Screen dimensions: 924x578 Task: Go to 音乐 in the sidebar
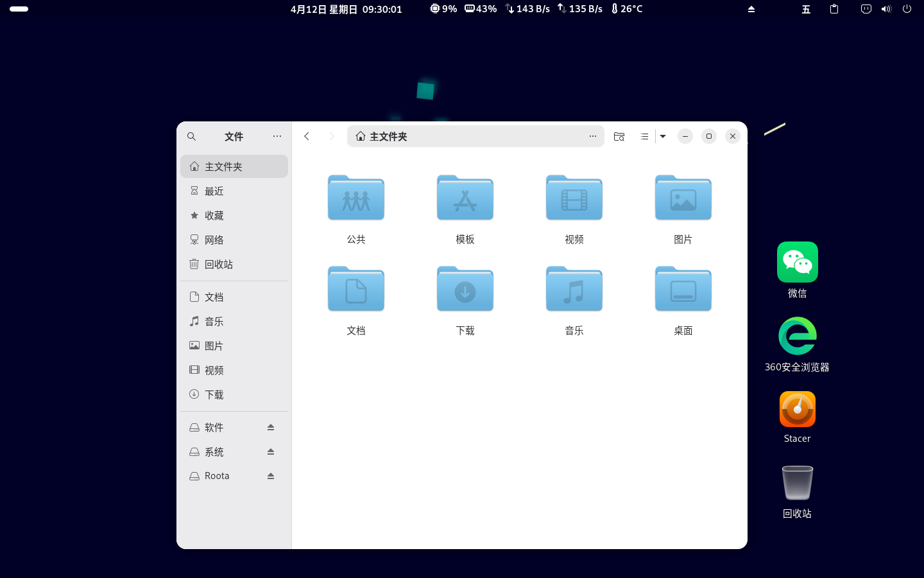[x=234, y=321]
